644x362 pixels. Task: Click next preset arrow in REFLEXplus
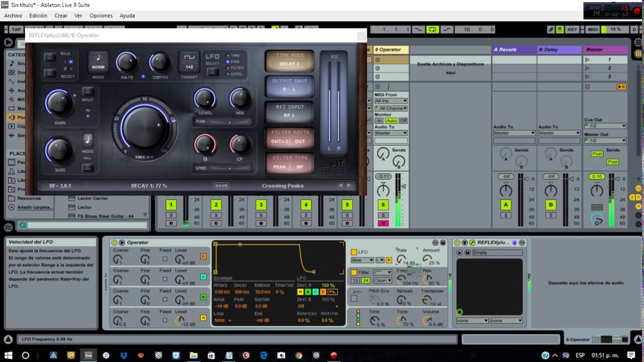click(349, 186)
